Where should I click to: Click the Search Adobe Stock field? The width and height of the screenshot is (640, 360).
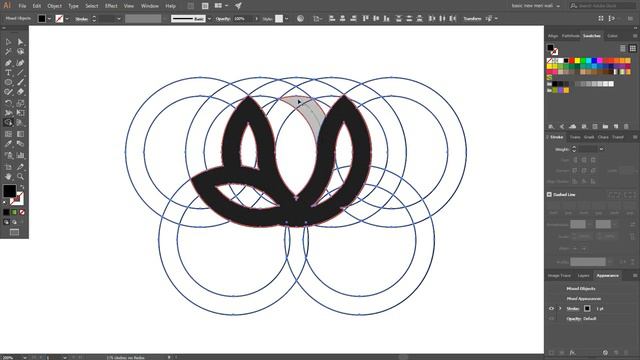tap(603, 6)
